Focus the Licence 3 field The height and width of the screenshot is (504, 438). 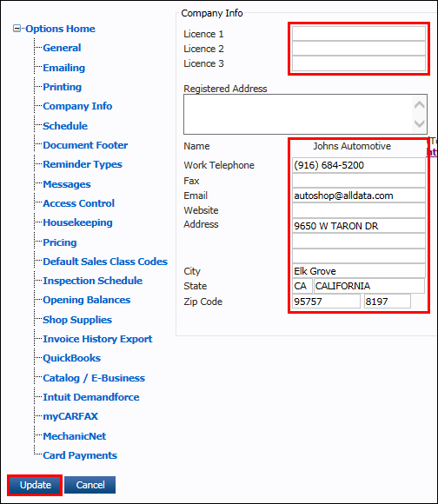coord(359,63)
